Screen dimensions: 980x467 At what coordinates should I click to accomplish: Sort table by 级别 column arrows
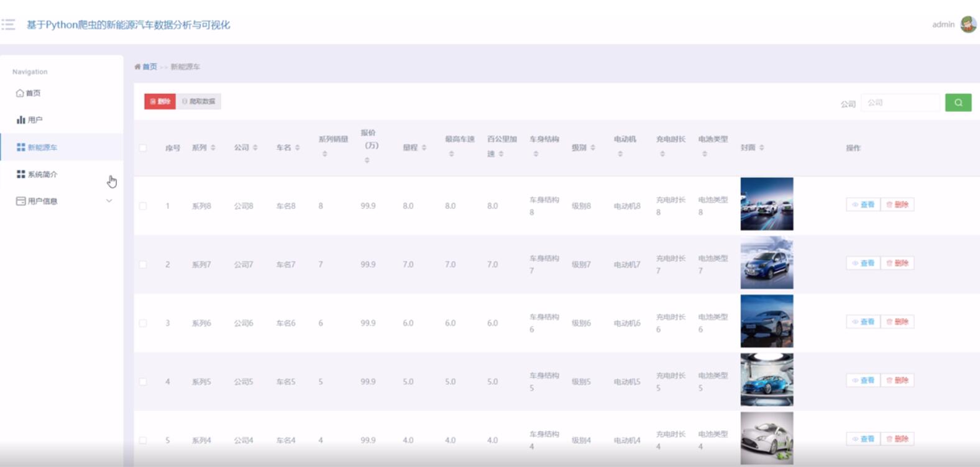[x=593, y=148]
